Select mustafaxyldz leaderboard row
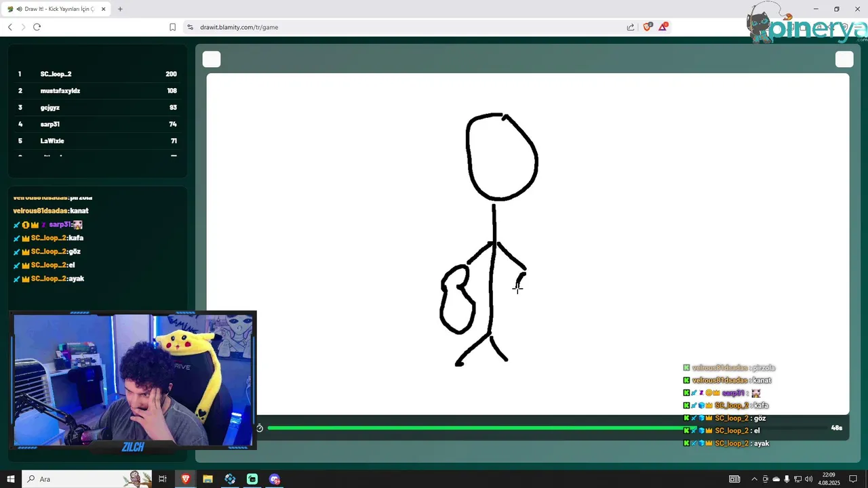Image resolution: width=868 pixels, height=488 pixels. point(98,91)
